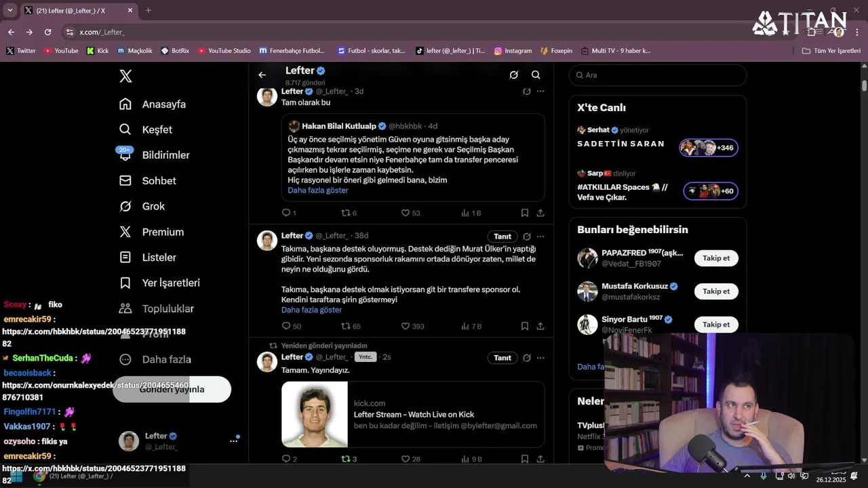This screenshot has width=868, height=488.
Task: Open Lefter Stream Kick link card
Action: coord(413,414)
